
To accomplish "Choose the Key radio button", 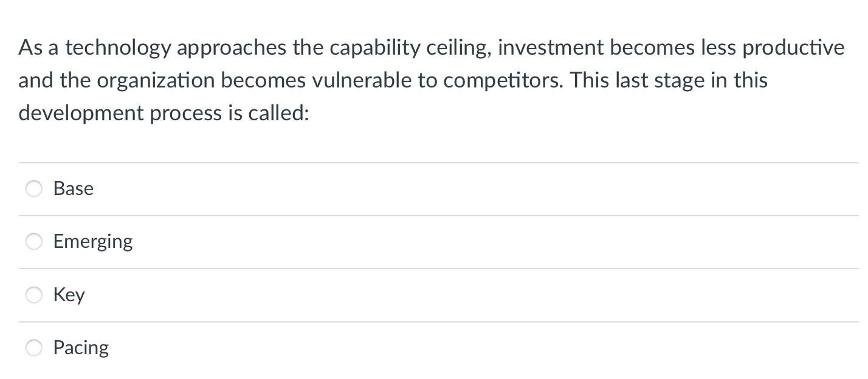I will pos(34,295).
